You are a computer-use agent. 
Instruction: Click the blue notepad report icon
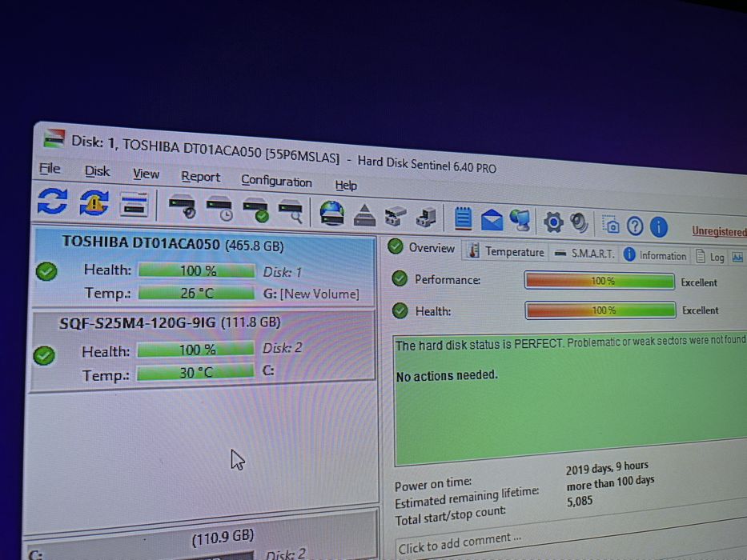click(x=463, y=218)
